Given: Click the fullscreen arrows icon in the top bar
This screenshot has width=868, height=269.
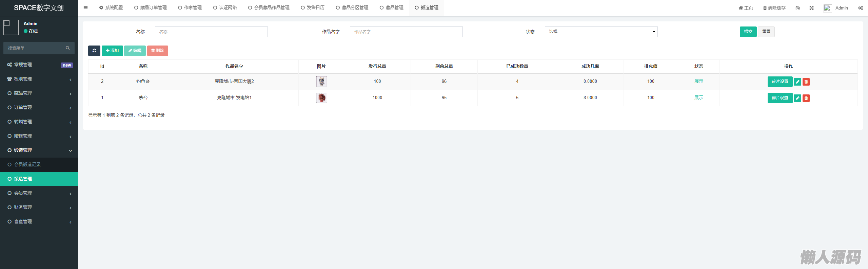Looking at the screenshot, I should point(812,8).
